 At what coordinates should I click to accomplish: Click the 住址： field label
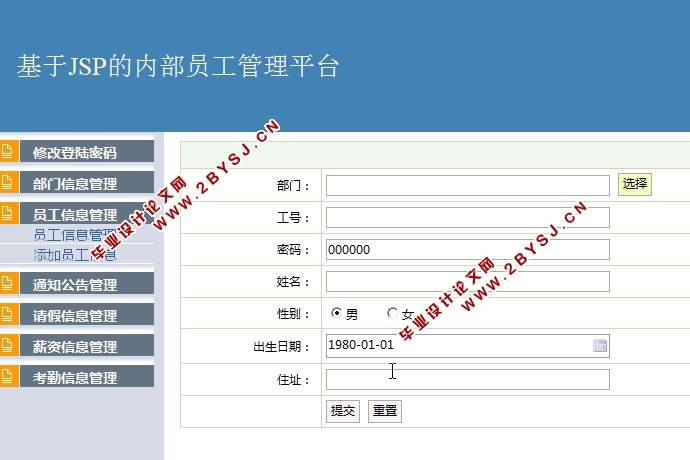click(x=293, y=379)
